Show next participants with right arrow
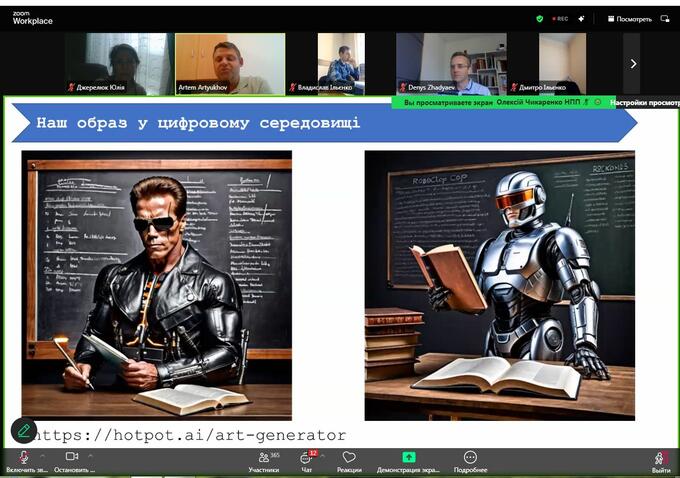Viewport: 680px width, 478px height. (x=632, y=63)
